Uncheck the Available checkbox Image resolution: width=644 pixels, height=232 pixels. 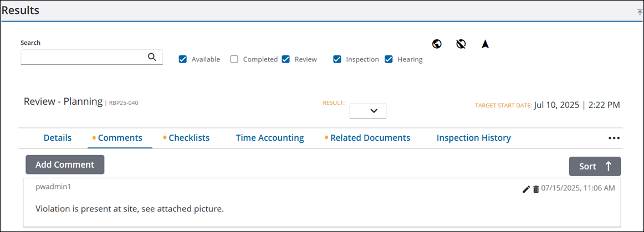click(x=183, y=59)
